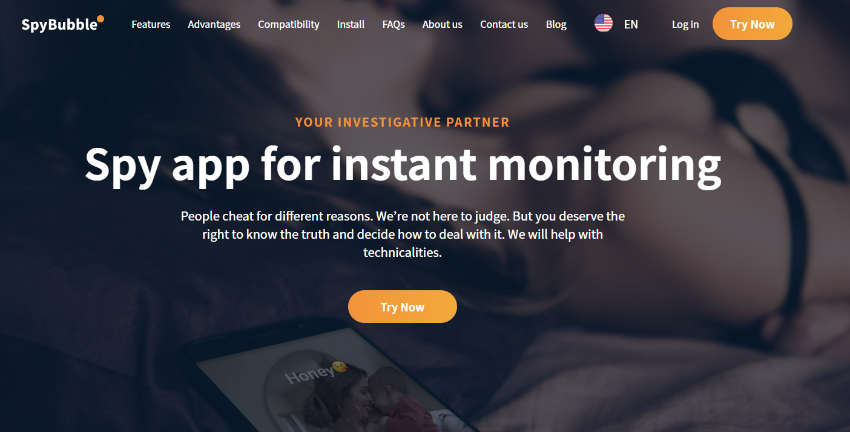850x432 pixels.
Task: Click the kissing emoji next to Honey
Action: click(x=339, y=367)
